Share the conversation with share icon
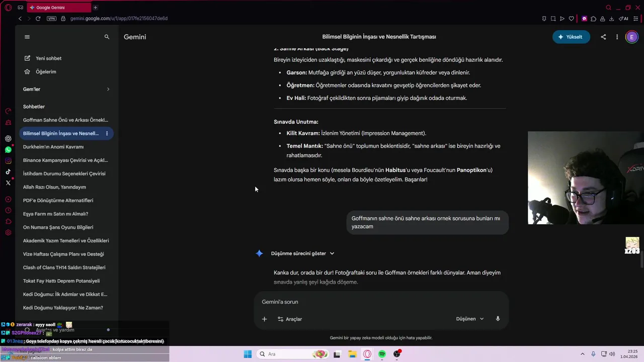 click(603, 37)
